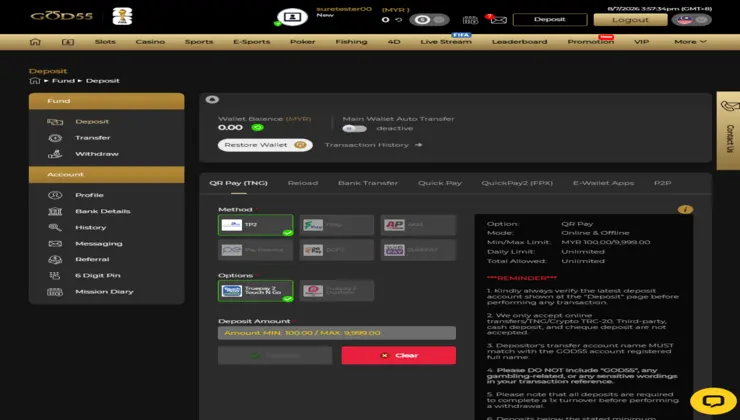This screenshot has width=740, height=420.
Task: Click the wallet balance refresh icon
Action: [257, 127]
